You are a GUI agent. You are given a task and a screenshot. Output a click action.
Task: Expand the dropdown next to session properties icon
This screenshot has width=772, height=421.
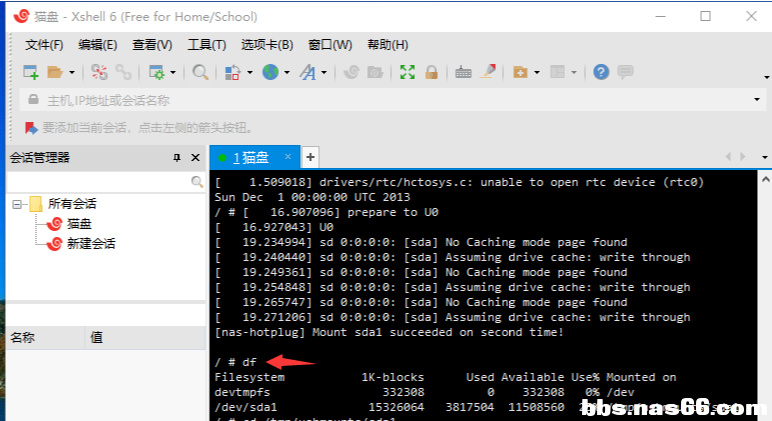click(x=173, y=73)
